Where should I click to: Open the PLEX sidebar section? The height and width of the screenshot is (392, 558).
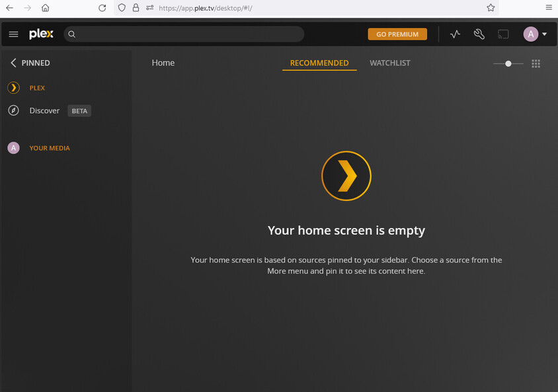coord(37,88)
